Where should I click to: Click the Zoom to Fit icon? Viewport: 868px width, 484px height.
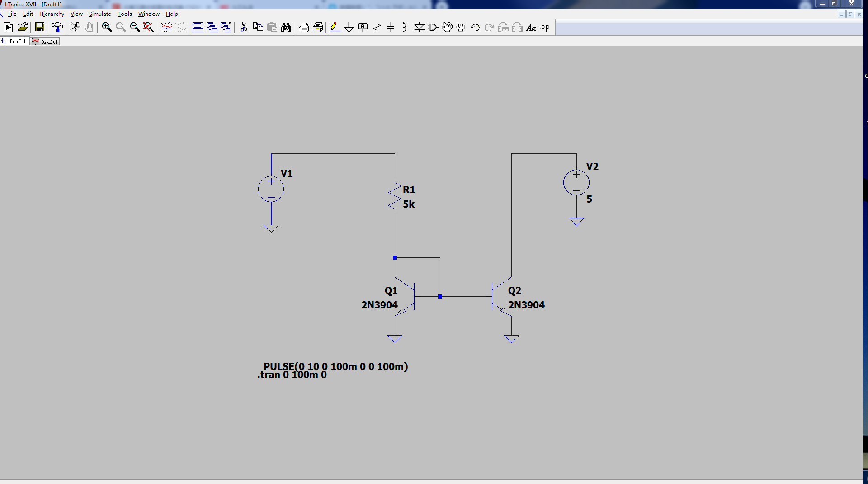(149, 27)
